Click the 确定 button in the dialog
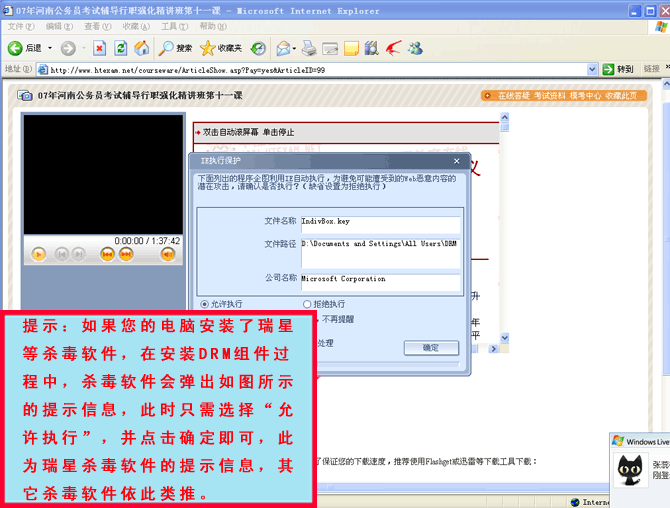 tap(431, 348)
